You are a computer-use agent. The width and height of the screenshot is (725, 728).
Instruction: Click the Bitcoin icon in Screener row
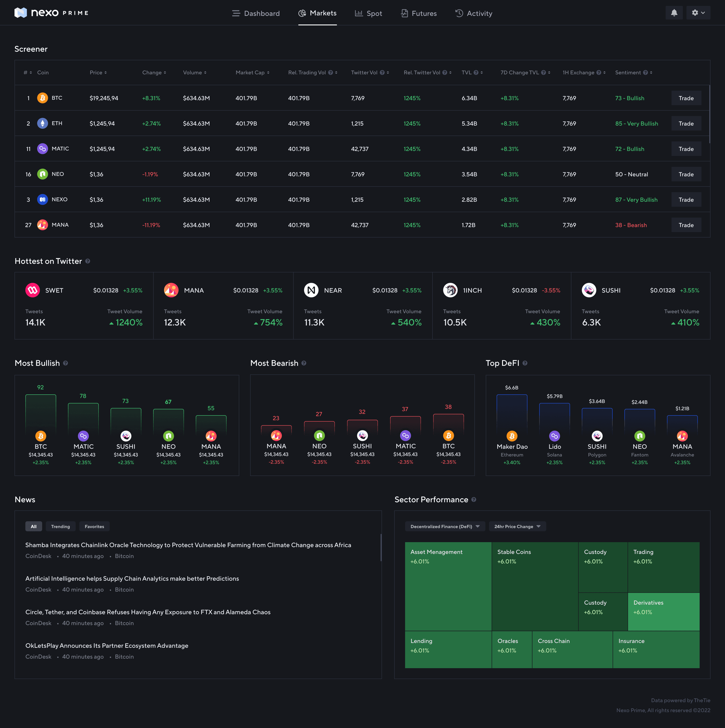pyautogui.click(x=43, y=98)
